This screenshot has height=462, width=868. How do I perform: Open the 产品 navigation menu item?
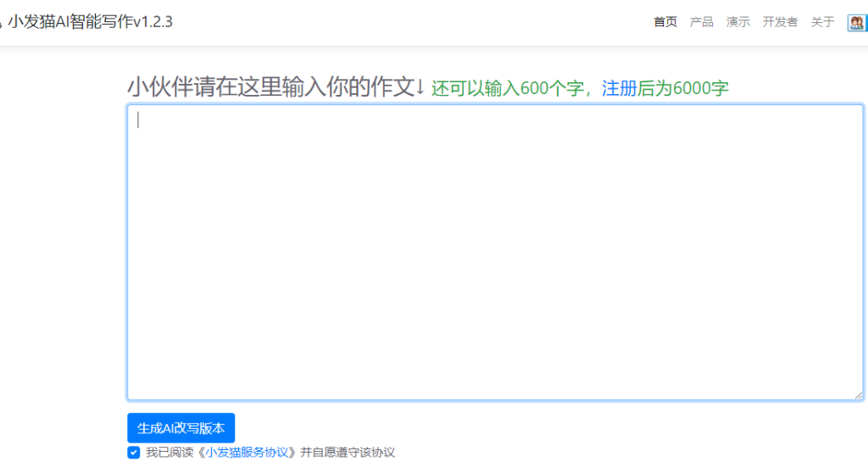coord(701,22)
